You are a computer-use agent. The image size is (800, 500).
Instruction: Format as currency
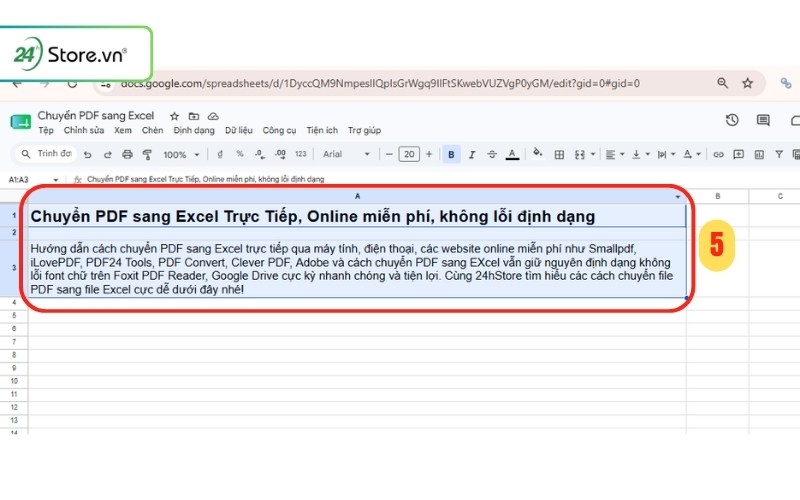coord(220,154)
